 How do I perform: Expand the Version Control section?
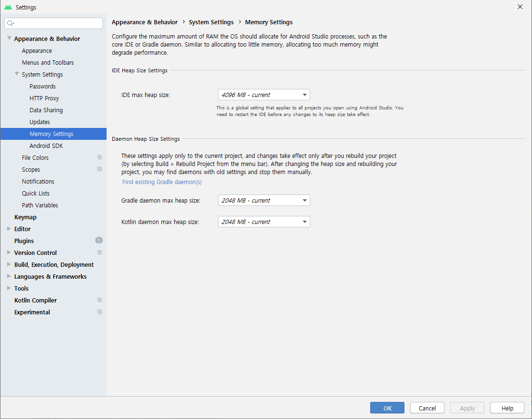(x=9, y=252)
